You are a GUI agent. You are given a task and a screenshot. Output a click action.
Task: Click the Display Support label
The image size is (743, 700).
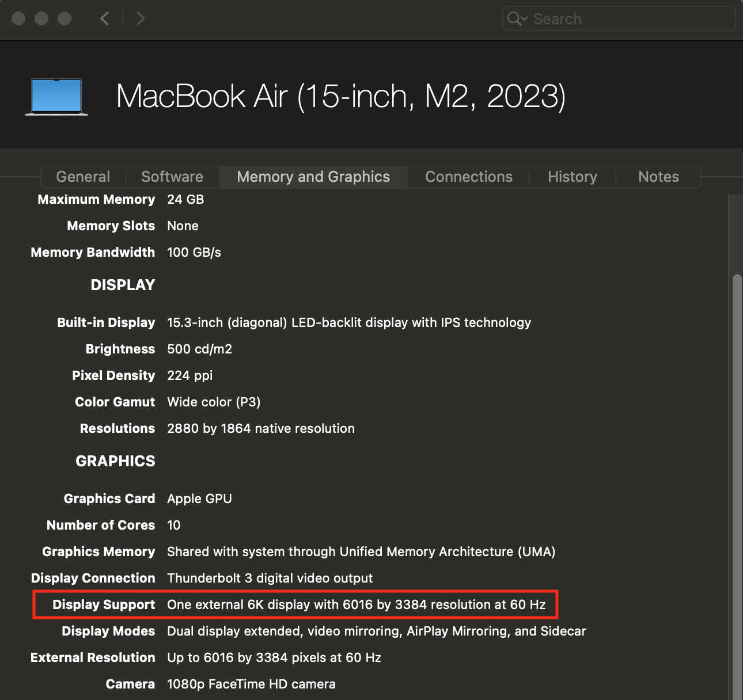tap(104, 604)
